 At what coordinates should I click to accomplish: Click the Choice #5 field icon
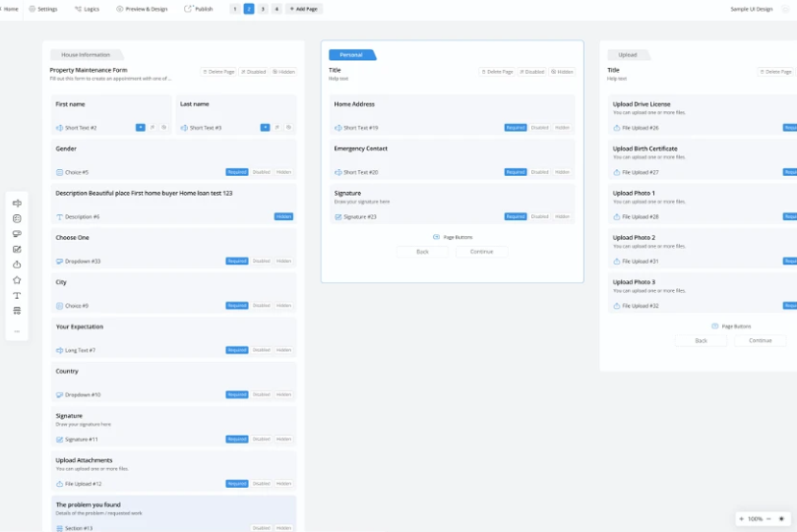click(x=59, y=172)
